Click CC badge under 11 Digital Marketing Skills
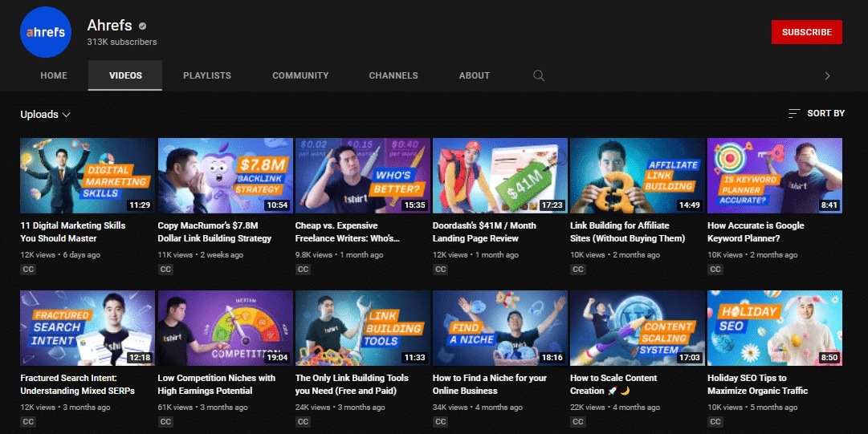This screenshot has height=434, width=868. (x=28, y=270)
